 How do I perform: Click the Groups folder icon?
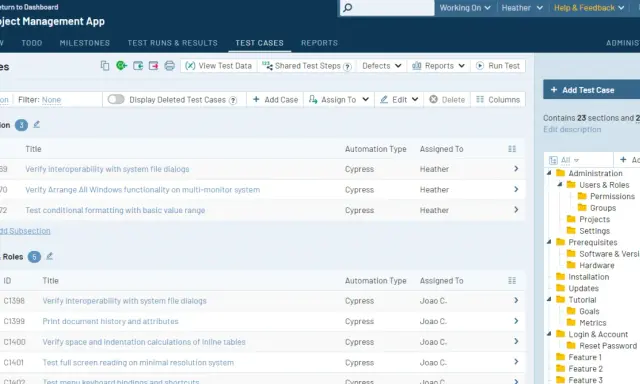coord(582,208)
